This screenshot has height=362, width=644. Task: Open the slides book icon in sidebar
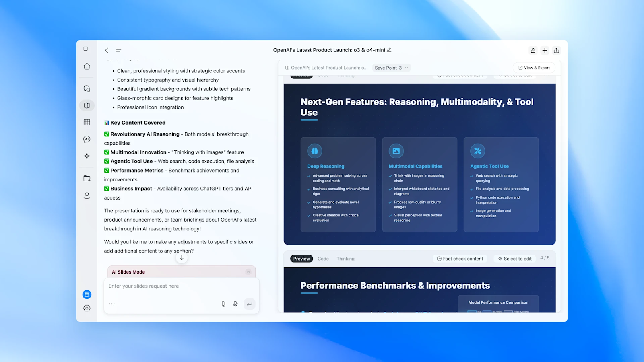(87, 105)
